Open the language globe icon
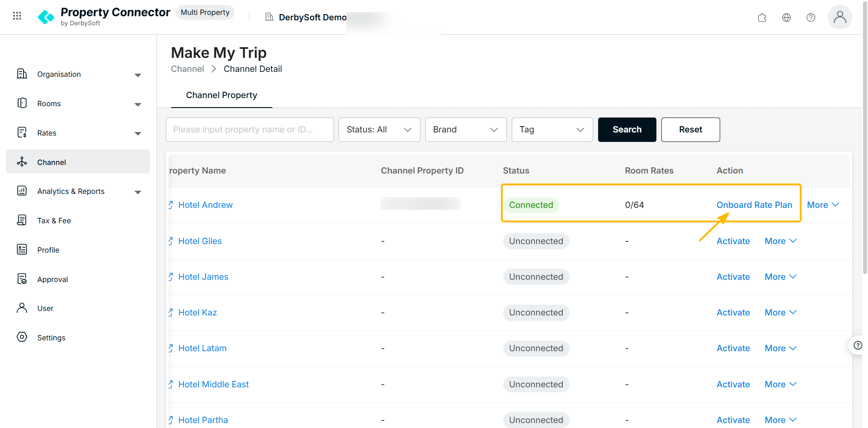Screen dimensions: 868x428 pos(787,18)
